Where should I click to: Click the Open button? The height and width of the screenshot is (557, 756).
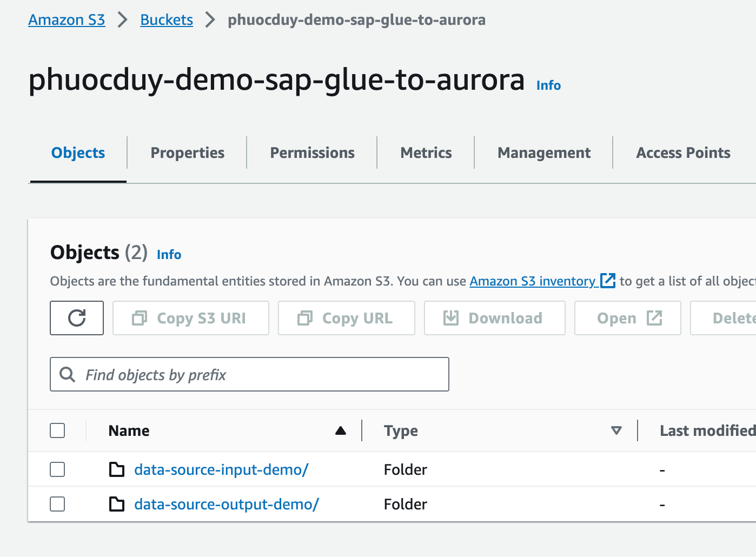point(628,318)
